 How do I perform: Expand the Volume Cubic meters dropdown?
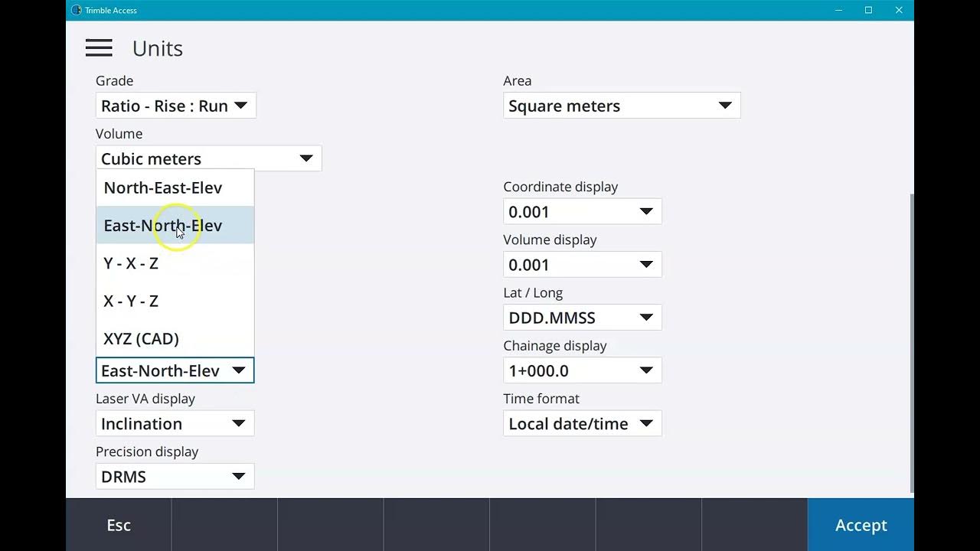208,158
